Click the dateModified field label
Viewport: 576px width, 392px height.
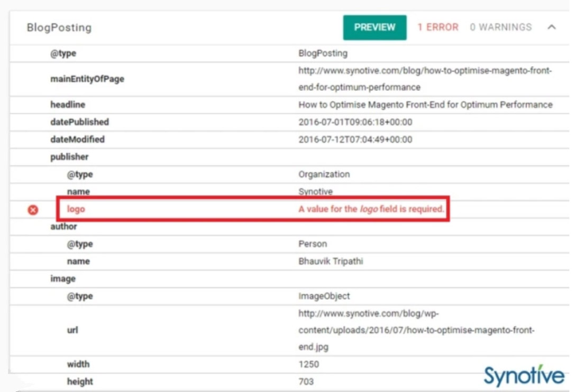coord(77,139)
